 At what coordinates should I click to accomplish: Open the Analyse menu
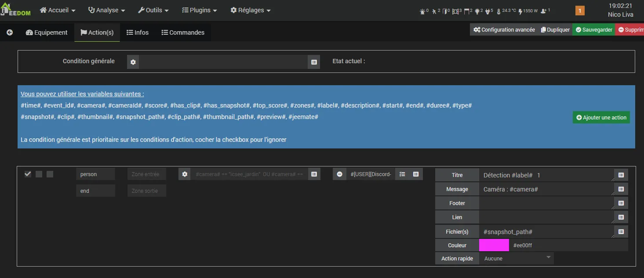tap(107, 10)
